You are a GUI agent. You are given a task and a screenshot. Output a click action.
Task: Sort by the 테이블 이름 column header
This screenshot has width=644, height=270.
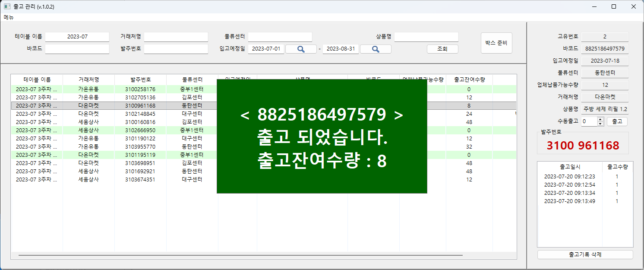coord(37,80)
